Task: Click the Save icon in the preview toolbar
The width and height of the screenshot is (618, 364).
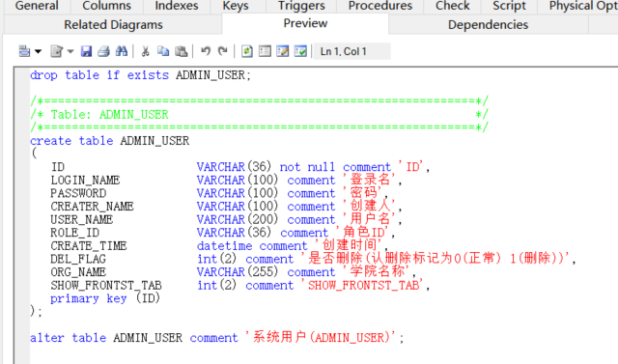Action: [86, 51]
